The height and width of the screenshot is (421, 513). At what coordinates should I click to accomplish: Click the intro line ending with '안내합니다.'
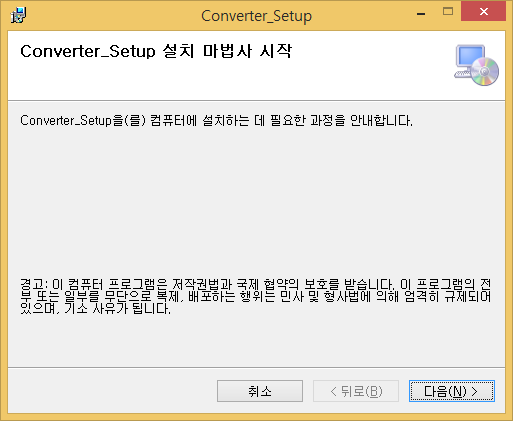tap(216, 120)
